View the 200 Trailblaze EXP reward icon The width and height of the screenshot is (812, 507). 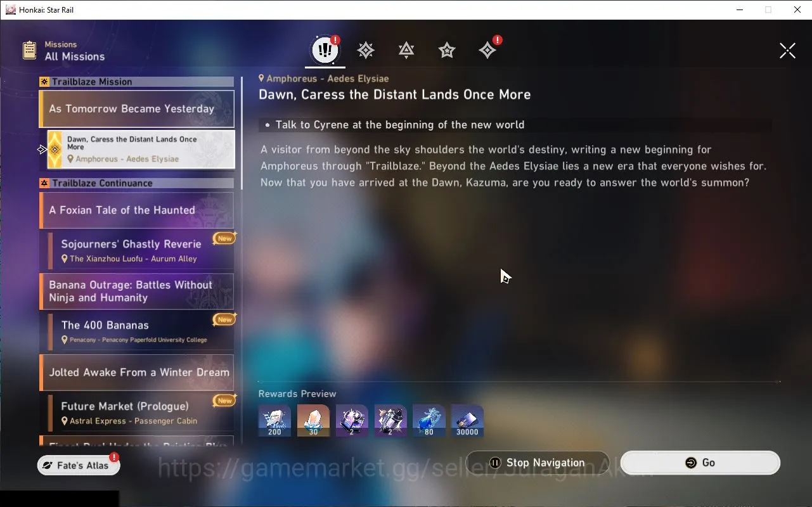274,421
